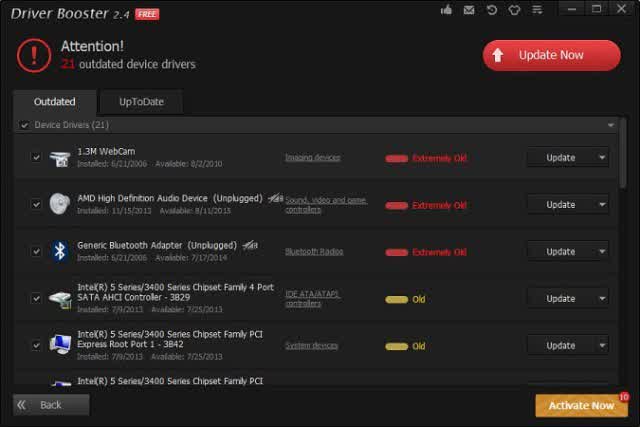This screenshot has height=427, width=640.
Task: Update the AMD High Definition Audio driver
Action: 561,205
